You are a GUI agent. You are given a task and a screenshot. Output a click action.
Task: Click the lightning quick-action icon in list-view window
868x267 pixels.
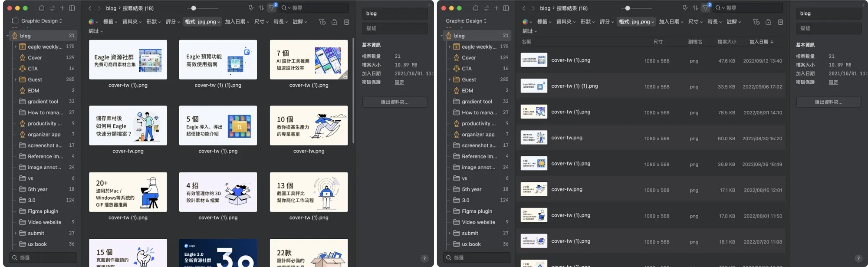pyautogui.click(x=685, y=8)
